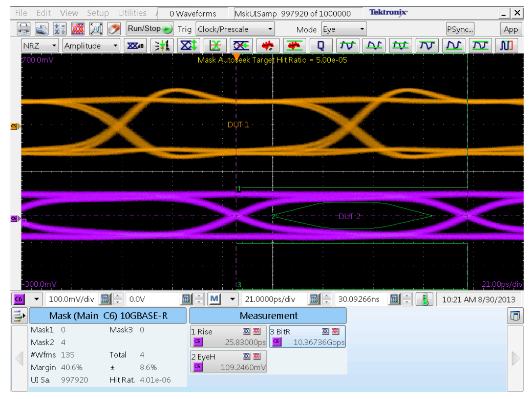Viewport: 532px width, 399px height.
Task: Click the dB extinction ratio measurement icon
Action: tap(135, 46)
